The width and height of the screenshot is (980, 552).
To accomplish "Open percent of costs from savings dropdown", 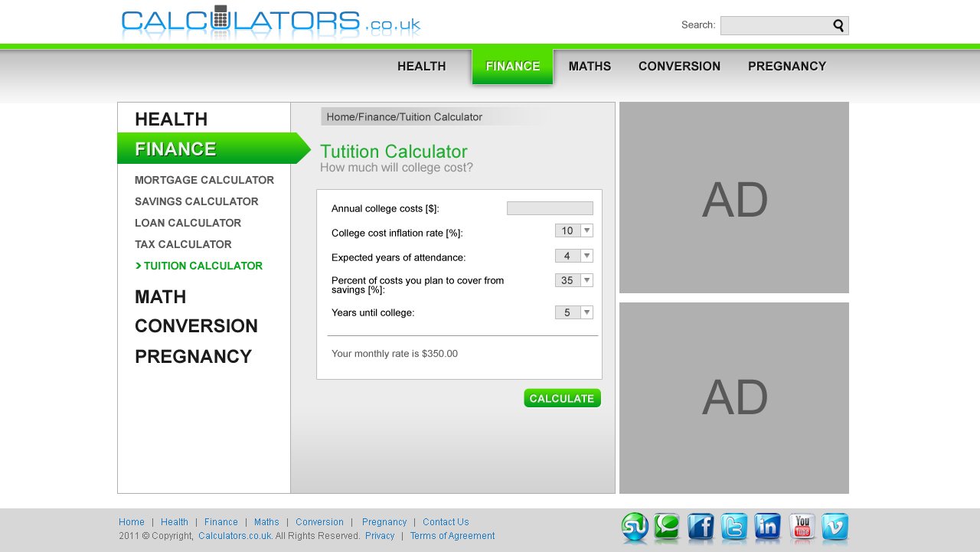I will [x=586, y=280].
